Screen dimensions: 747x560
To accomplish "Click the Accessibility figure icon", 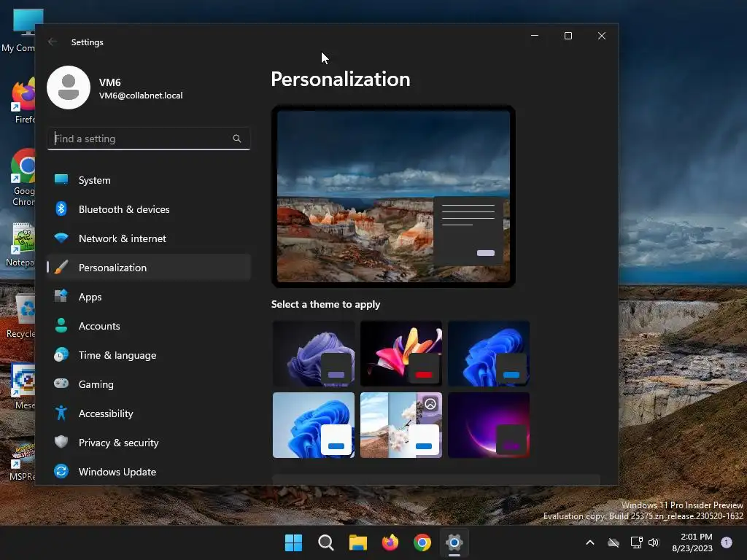I will tap(61, 413).
